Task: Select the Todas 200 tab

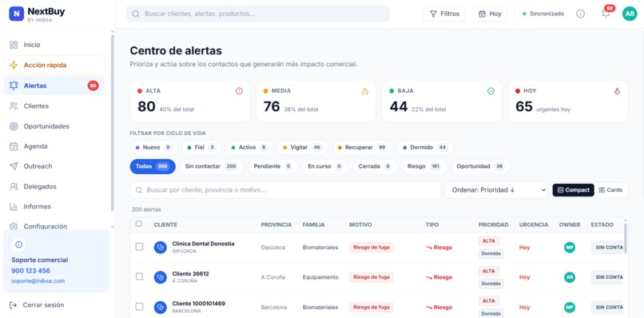Action: 153,166
